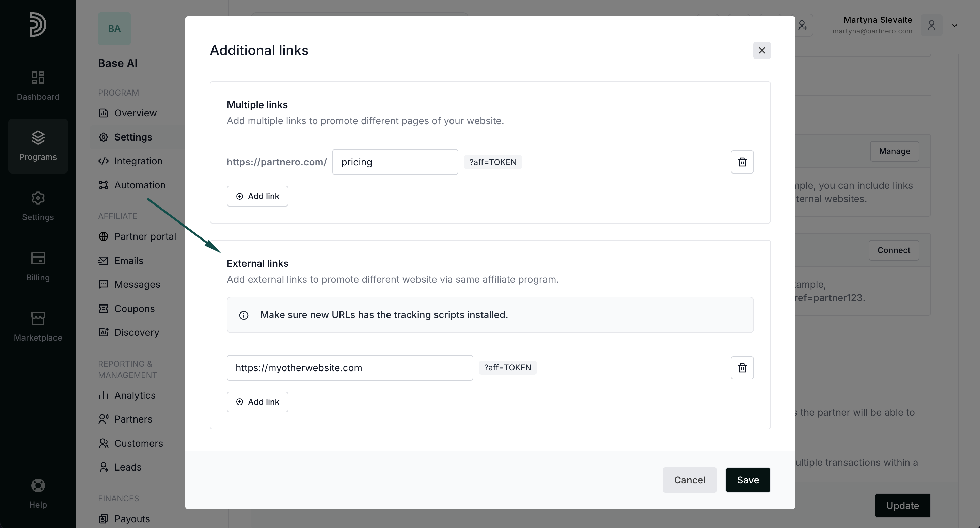Delete the pricing link with trash icon
This screenshot has width=980, height=528.
pyautogui.click(x=742, y=162)
